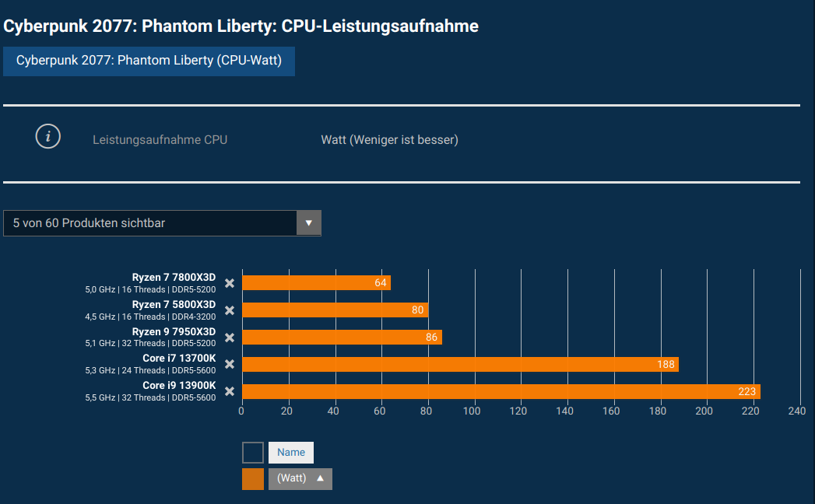Click the 86 watt bar of Ryzen 9 7950X3D

pyautogui.click(x=342, y=338)
